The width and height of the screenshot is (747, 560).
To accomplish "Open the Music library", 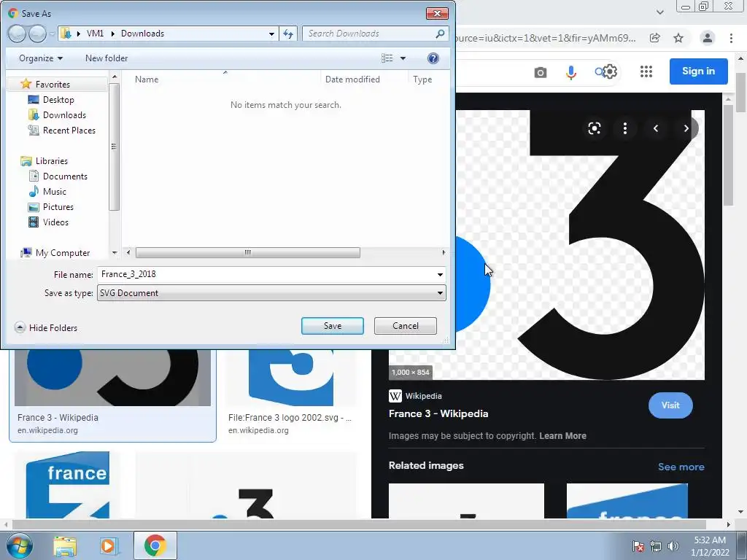I will pyautogui.click(x=54, y=192).
